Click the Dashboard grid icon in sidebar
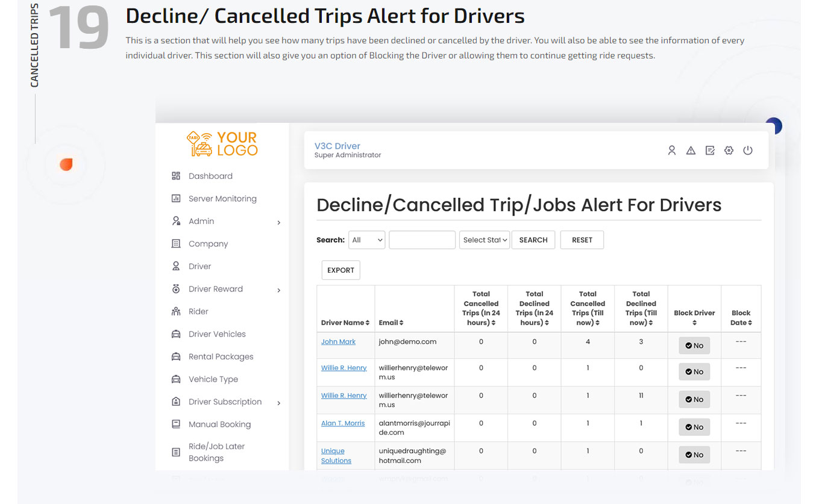Screen dimensions: 819x504 click(x=176, y=176)
